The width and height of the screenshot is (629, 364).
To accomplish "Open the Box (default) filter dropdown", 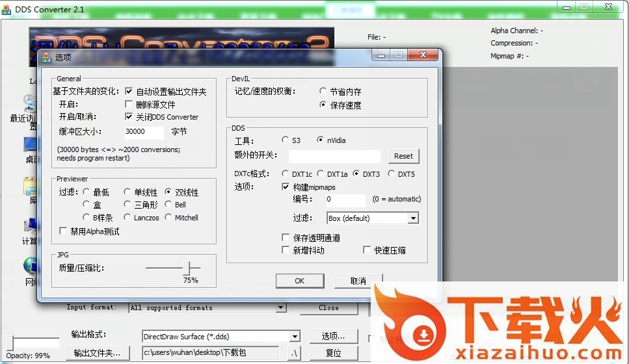I will (413, 218).
